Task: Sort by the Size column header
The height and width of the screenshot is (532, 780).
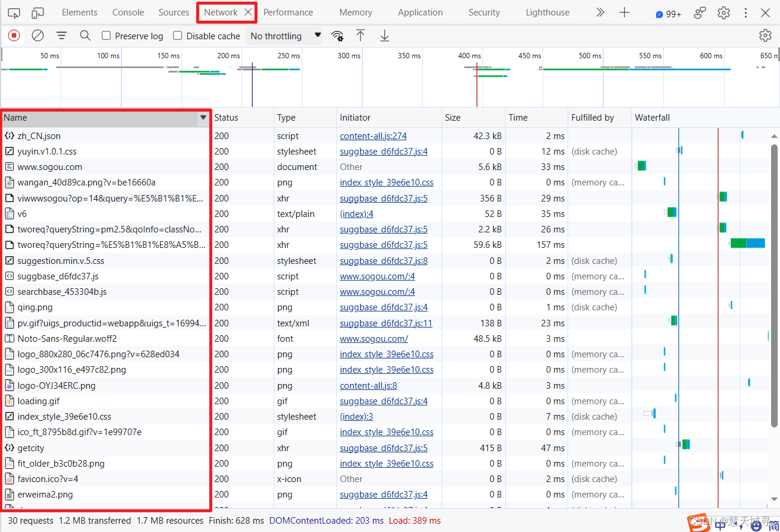Action: pyautogui.click(x=474, y=118)
